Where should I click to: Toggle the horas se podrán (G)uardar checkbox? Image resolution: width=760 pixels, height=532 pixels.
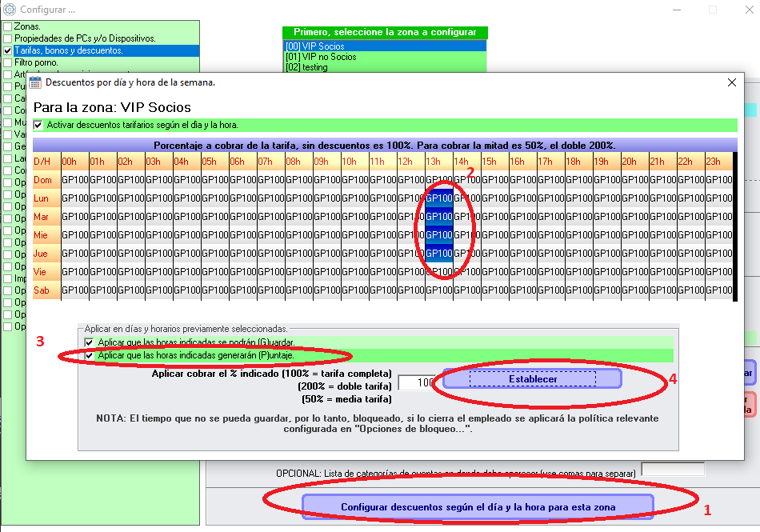(x=89, y=342)
